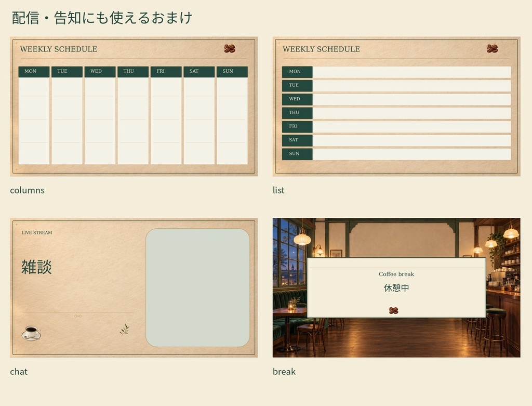Image resolution: width=532 pixels, height=406 pixels.
Task: Click the coffee bean icon on list template
Action: coord(492,48)
